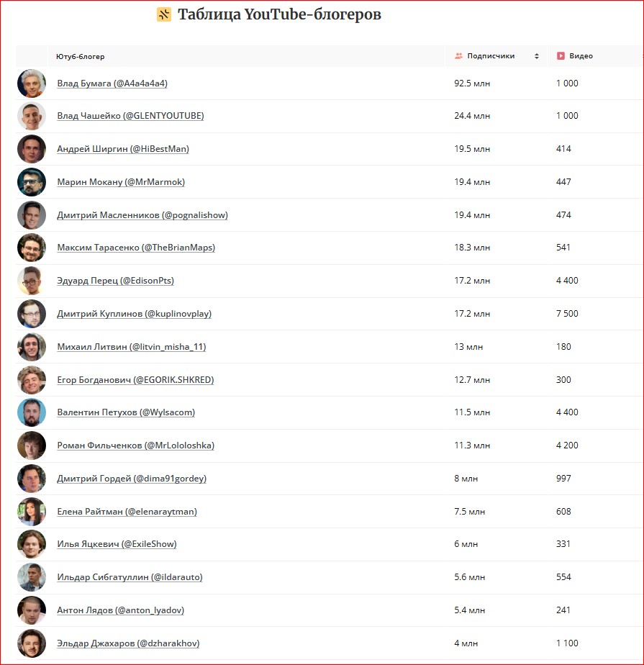The height and width of the screenshot is (665, 644).
Task: Open Эльдар Джарахов (@dzharakhov) link
Action: point(128,643)
